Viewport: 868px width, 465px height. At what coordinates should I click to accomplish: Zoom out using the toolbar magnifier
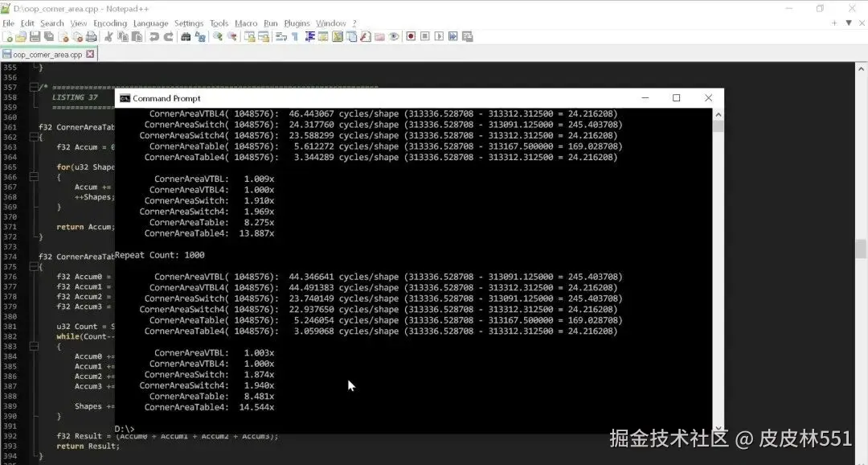[232, 36]
